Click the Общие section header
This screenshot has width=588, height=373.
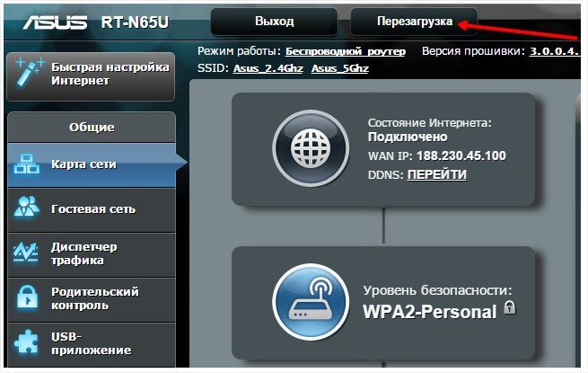coord(92,127)
